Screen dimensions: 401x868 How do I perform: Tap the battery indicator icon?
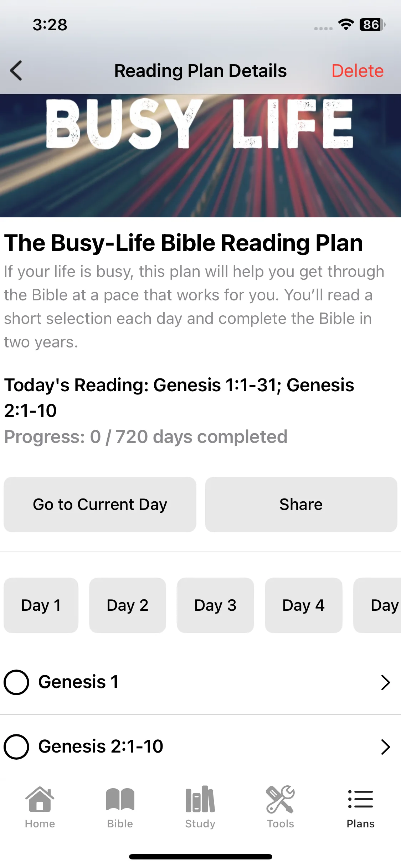(x=372, y=25)
